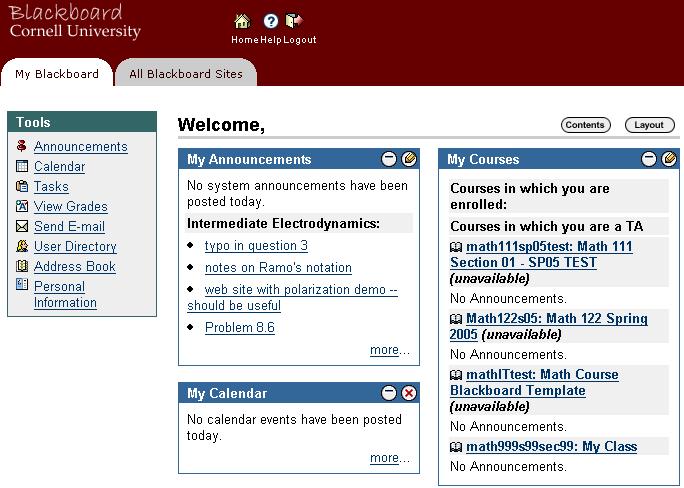Open the All Blackboard Sites tab
This screenshot has height=488, width=684.
coord(186,74)
